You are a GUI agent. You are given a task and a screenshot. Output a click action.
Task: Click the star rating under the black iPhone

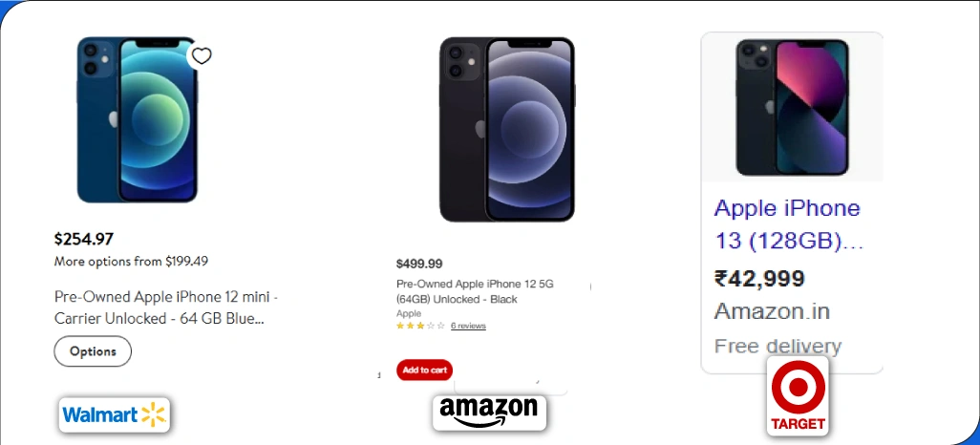420,326
